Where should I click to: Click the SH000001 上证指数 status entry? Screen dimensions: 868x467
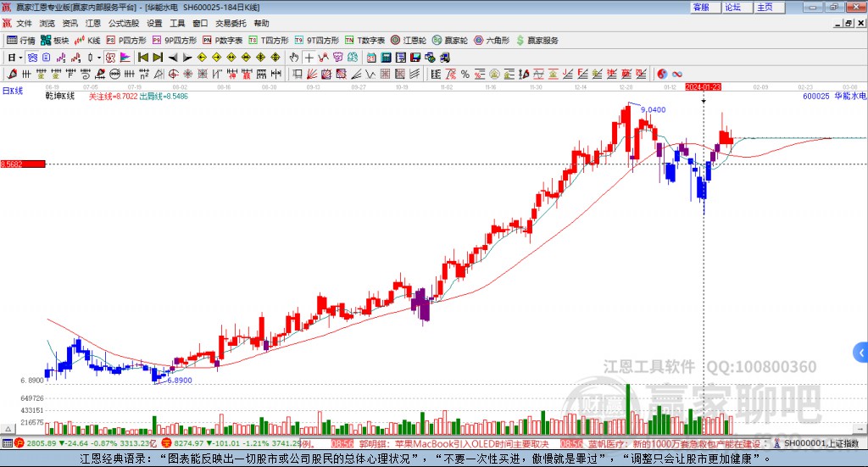[x=821, y=443]
